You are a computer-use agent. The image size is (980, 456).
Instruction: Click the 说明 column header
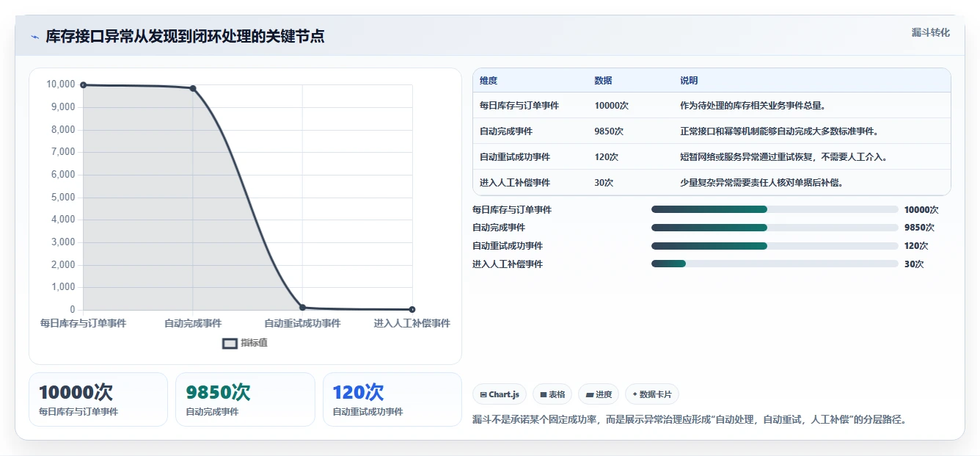point(689,81)
